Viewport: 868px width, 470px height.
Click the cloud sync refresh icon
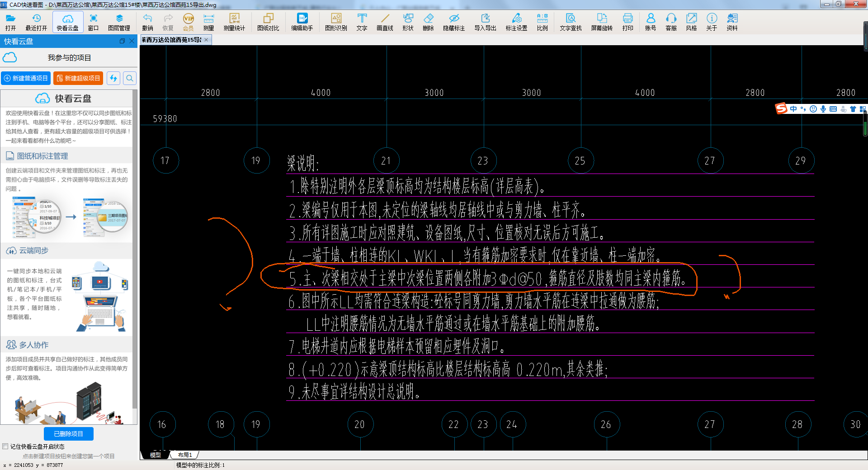point(113,78)
